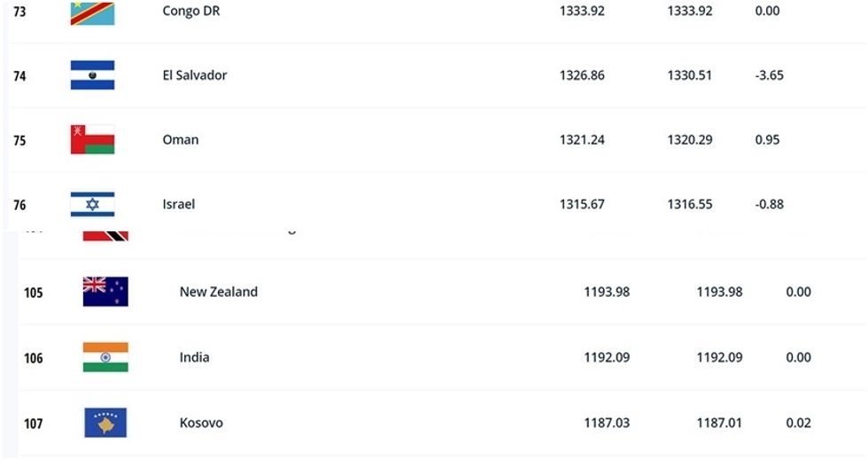Click the Oman team name
This screenshot has width=868, height=460.
pyautogui.click(x=181, y=140)
